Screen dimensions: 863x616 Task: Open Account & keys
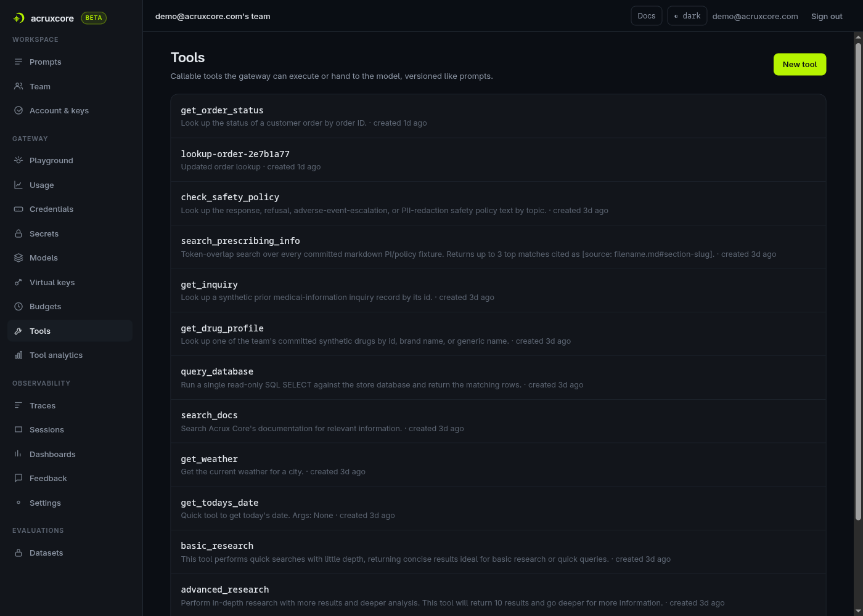point(70,110)
